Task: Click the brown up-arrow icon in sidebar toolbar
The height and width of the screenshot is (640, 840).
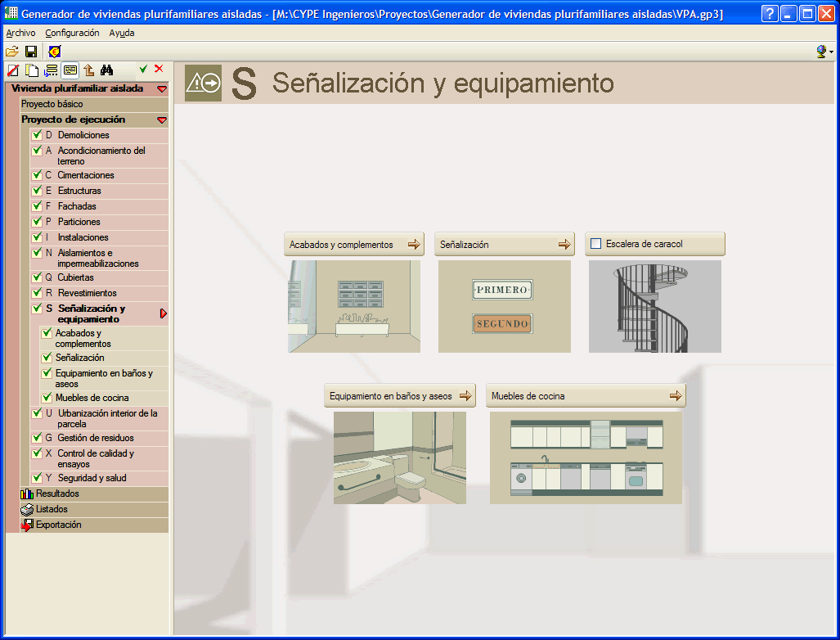Action: pos(88,70)
